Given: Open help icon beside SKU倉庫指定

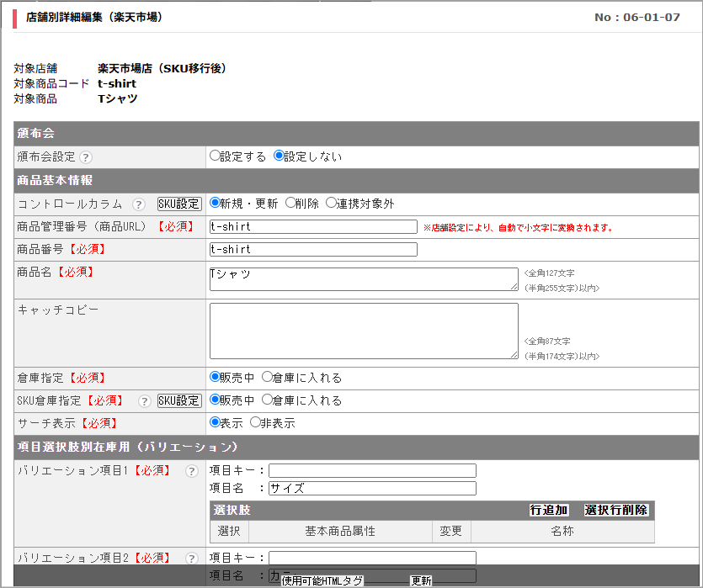Looking at the screenshot, I should 144,400.
